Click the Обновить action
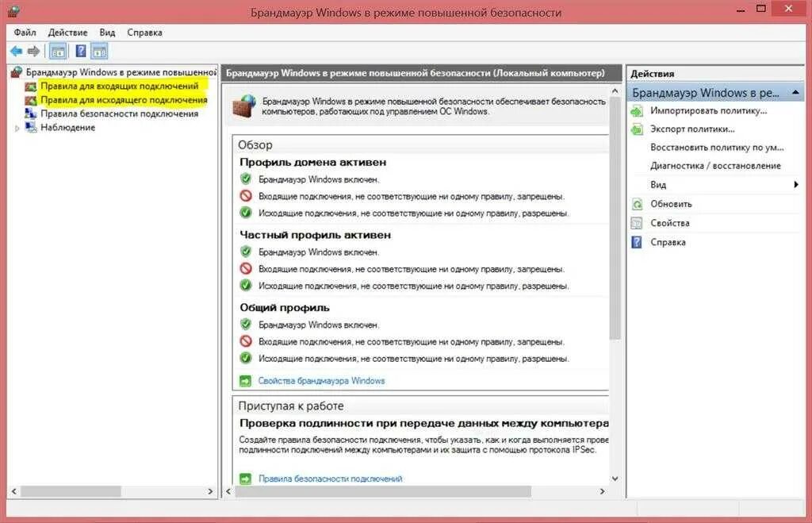This screenshot has width=812, height=523. 671,204
